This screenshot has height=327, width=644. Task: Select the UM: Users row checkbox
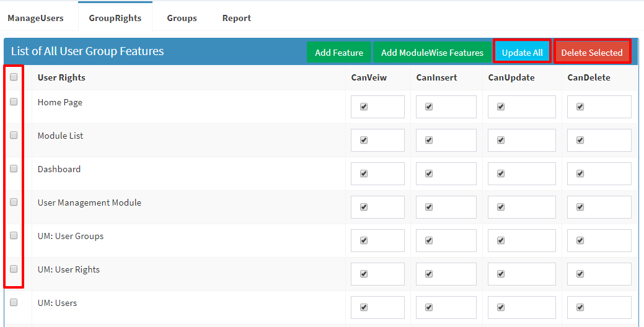point(14,302)
